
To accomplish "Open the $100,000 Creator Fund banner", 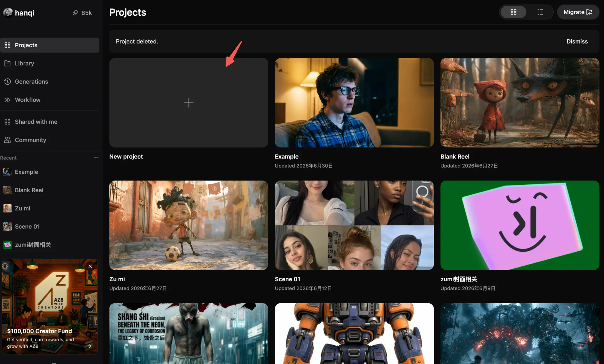I will [x=50, y=307].
